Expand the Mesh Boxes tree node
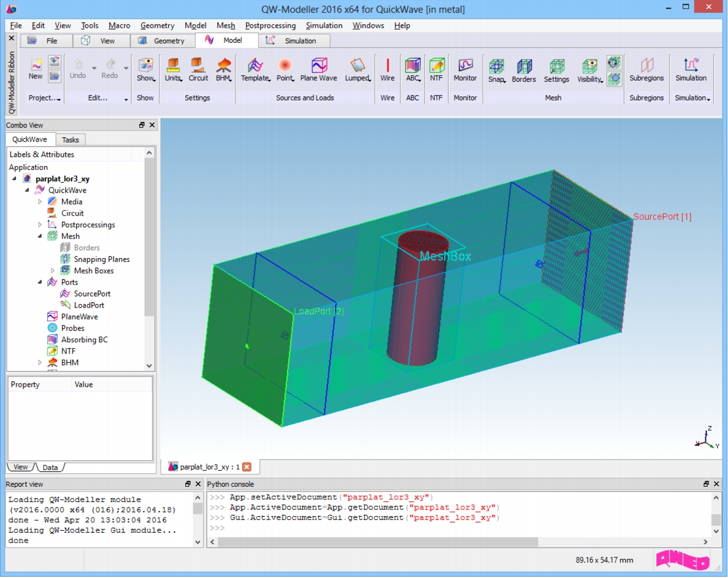The width and height of the screenshot is (728, 578). click(x=53, y=270)
